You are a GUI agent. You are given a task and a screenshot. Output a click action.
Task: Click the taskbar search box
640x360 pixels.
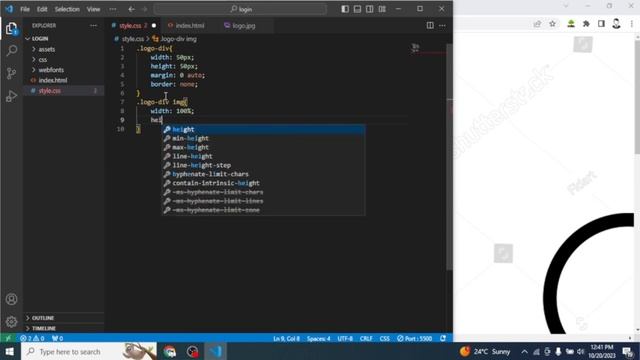pyautogui.click(x=89, y=351)
